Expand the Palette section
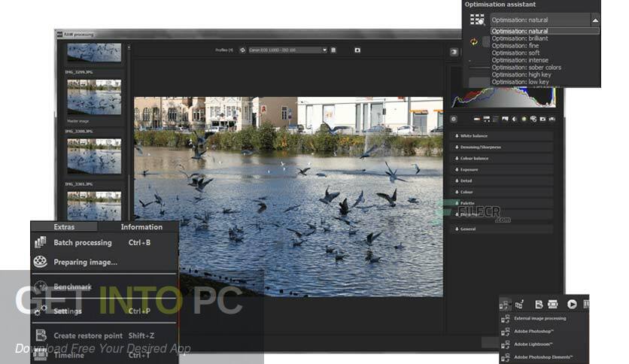Image resolution: width=629 pixels, height=364 pixels. click(x=501, y=203)
